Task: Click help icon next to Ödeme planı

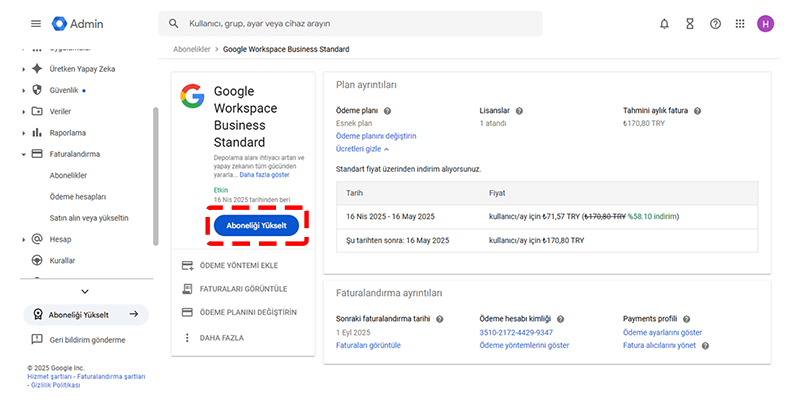Action: click(387, 111)
